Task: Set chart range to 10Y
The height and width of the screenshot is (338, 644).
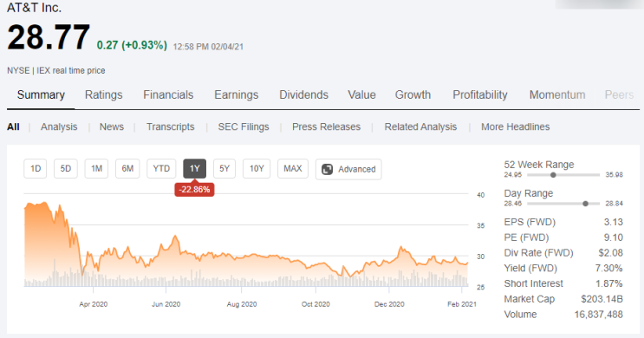Action: click(257, 169)
